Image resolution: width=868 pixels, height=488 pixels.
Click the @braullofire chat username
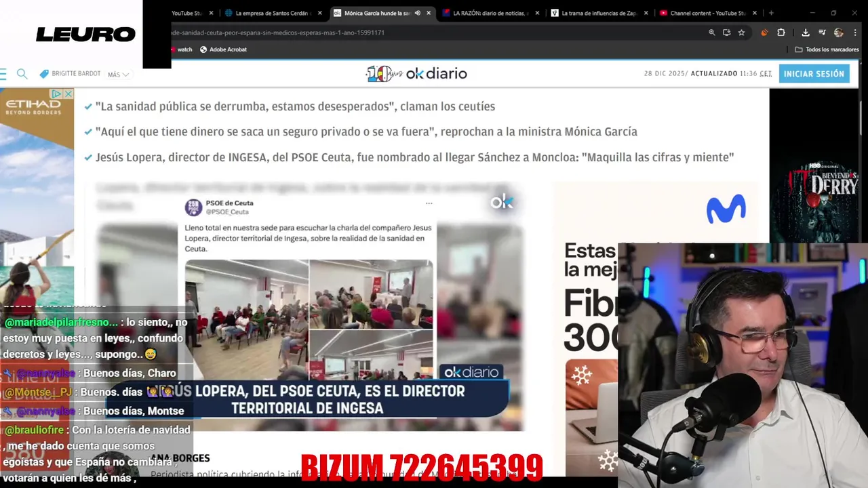click(35, 430)
